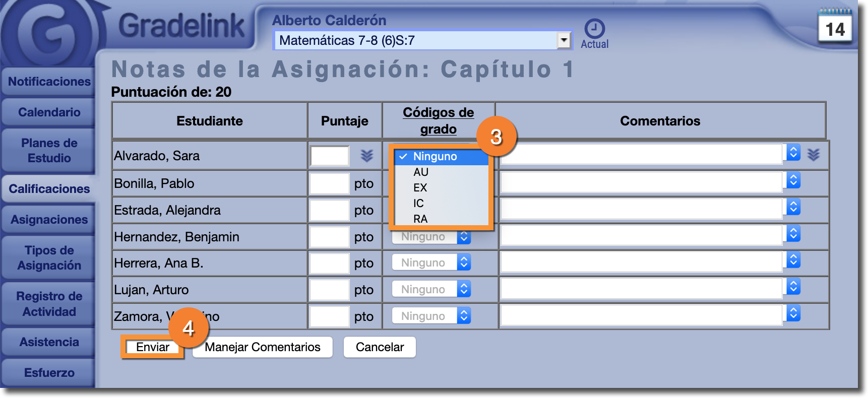Pick the RA grade code option
868x398 pixels.
(420, 219)
